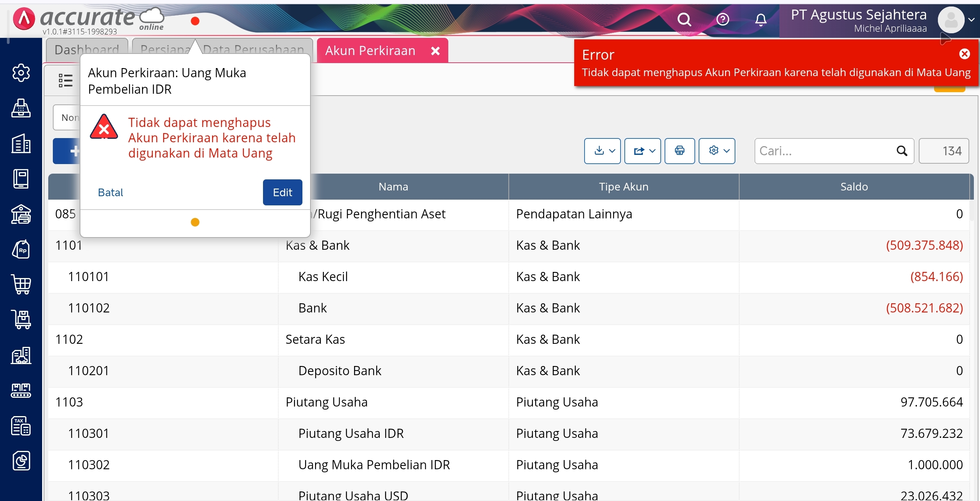Click the header search magnifier icon
The width and height of the screenshot is (980, 501).
pyautogui.click(x=684, y=19)
